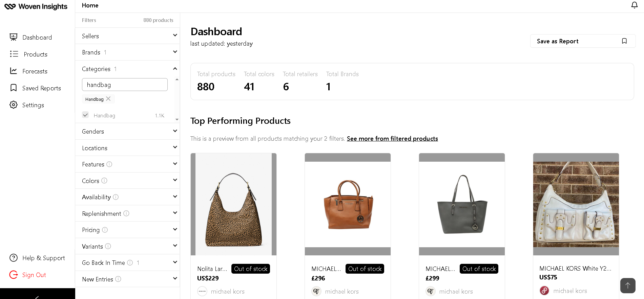Click the bookmark icon in Save as Report
644x299 pixels.
point(624,41)
